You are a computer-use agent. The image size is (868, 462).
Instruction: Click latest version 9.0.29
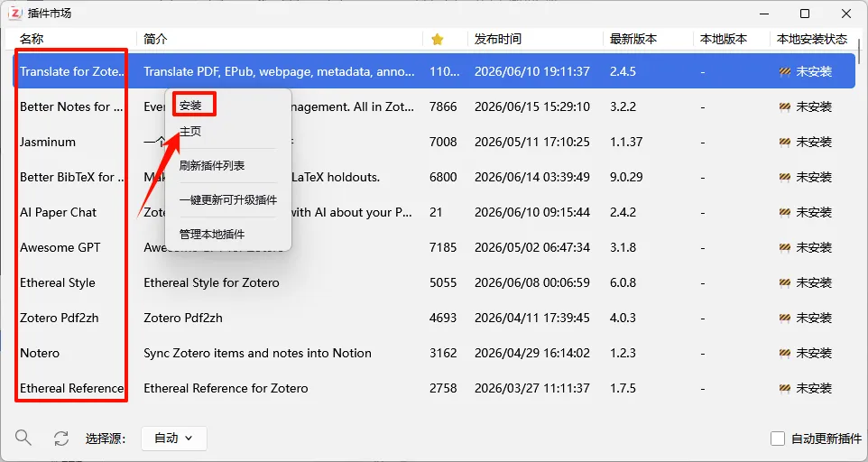coord(626,177)
